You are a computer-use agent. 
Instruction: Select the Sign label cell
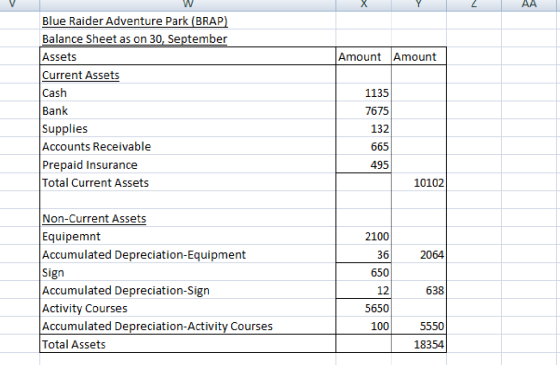188,272
